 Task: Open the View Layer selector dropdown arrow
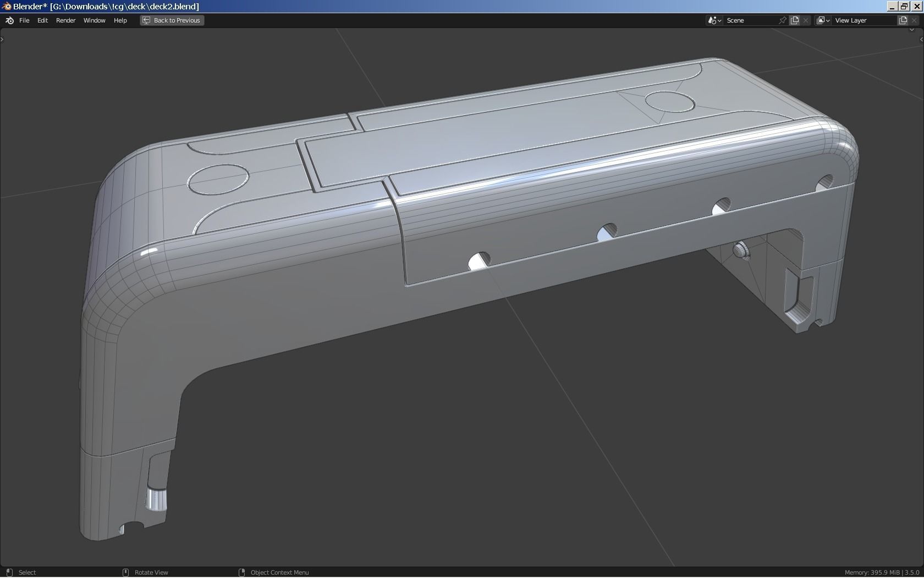(x=828, y=20)
